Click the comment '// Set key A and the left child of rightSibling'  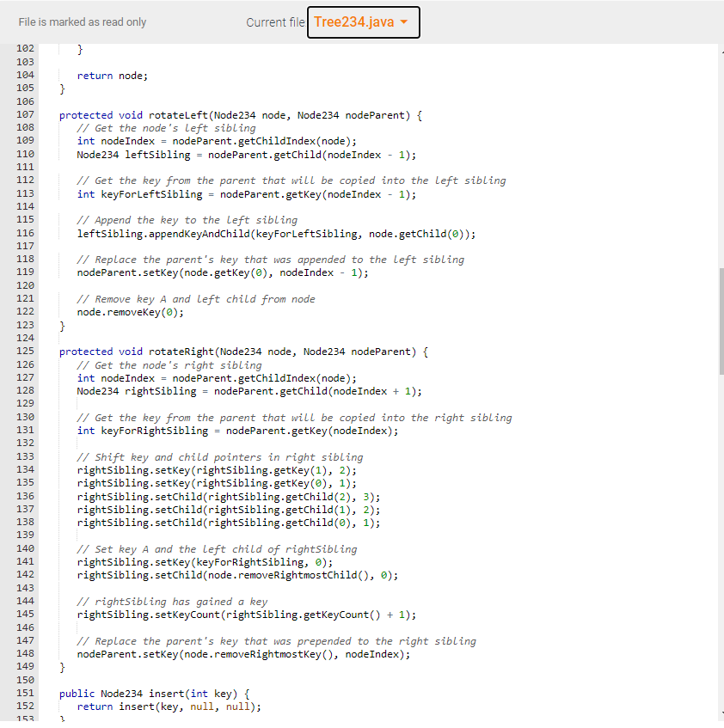217,549
